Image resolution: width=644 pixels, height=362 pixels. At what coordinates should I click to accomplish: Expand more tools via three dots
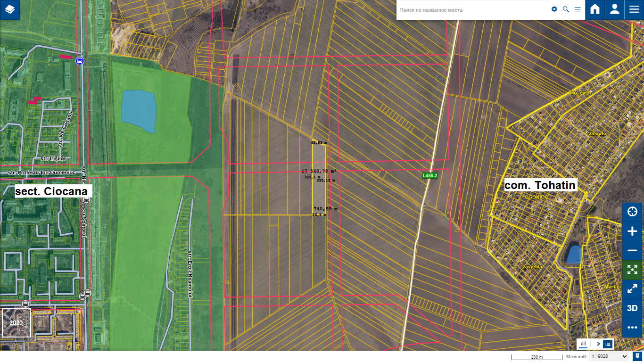coord(632,328)
